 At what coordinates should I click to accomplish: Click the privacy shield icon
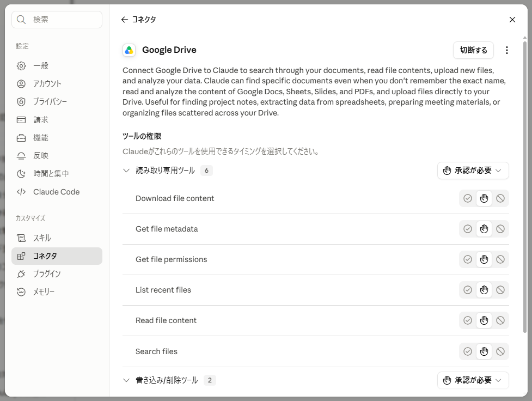[21, 102]
